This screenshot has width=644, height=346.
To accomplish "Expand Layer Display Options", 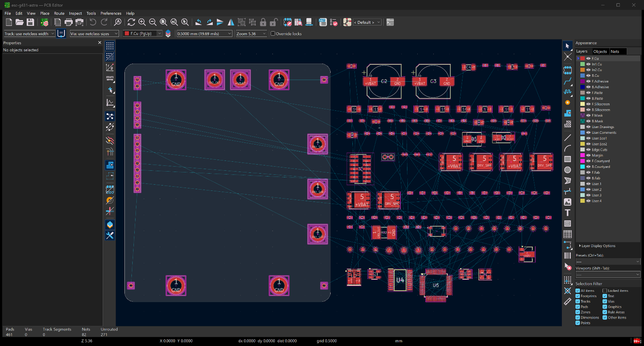I will point(597,246).
